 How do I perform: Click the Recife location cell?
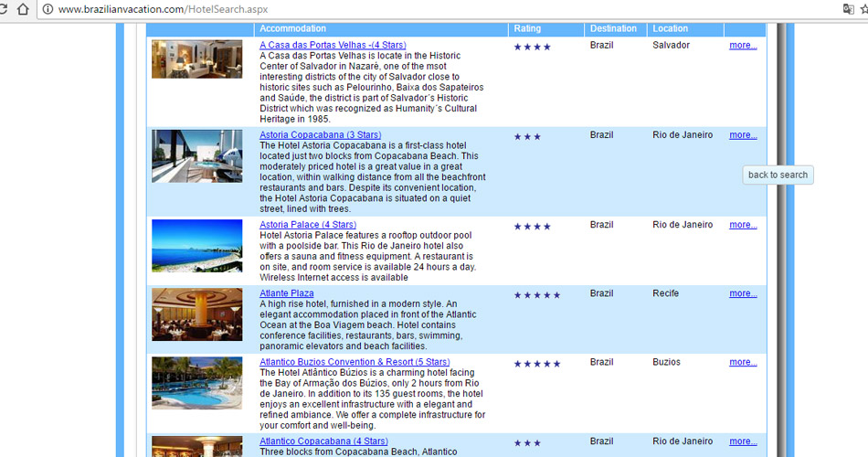[x=665, y=293]
